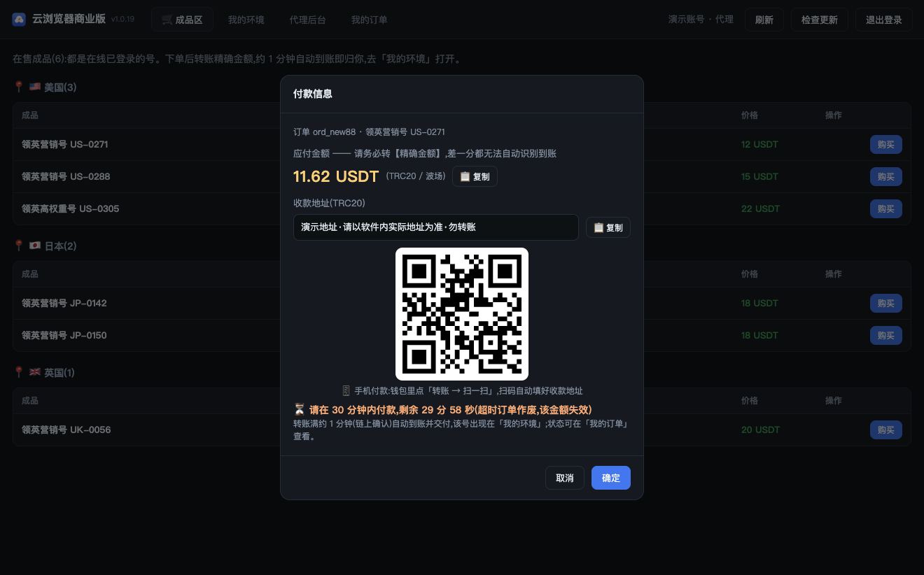Click the 22 USDT price
Image resolution: width=924 pixels, height=575 pixels.
[x=760, y=208]
